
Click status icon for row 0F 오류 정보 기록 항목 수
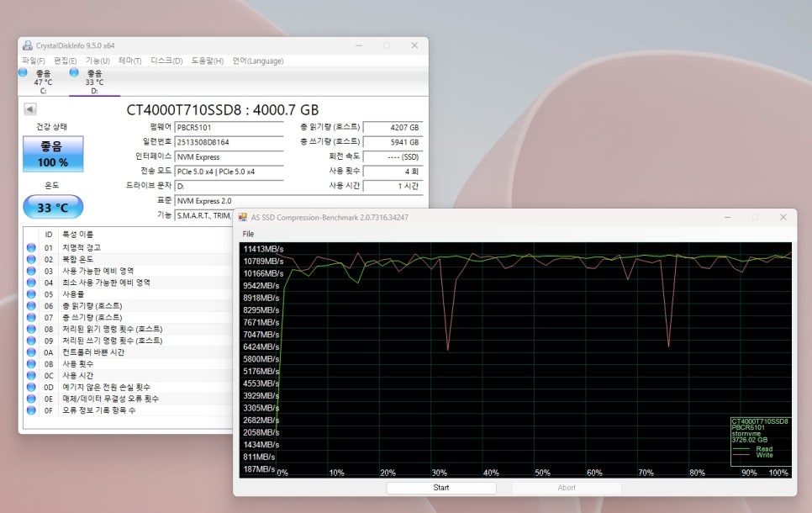click(x=31, y=410)
